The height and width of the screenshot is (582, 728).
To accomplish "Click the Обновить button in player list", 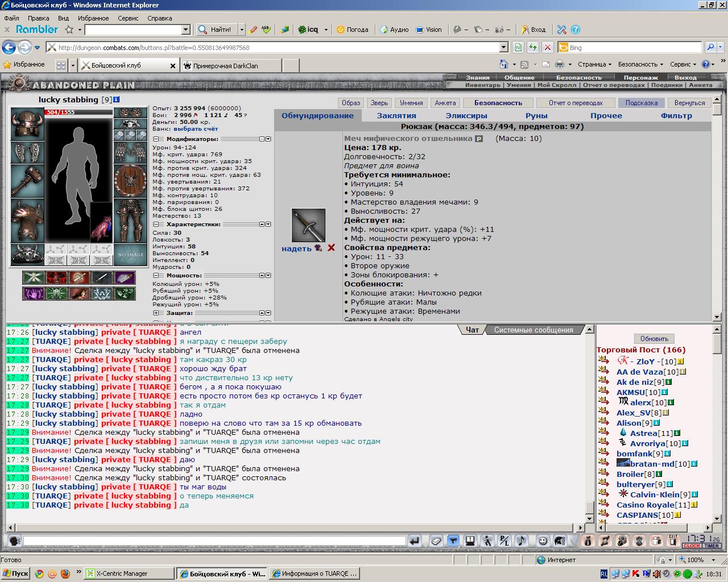I will [654, 338].
